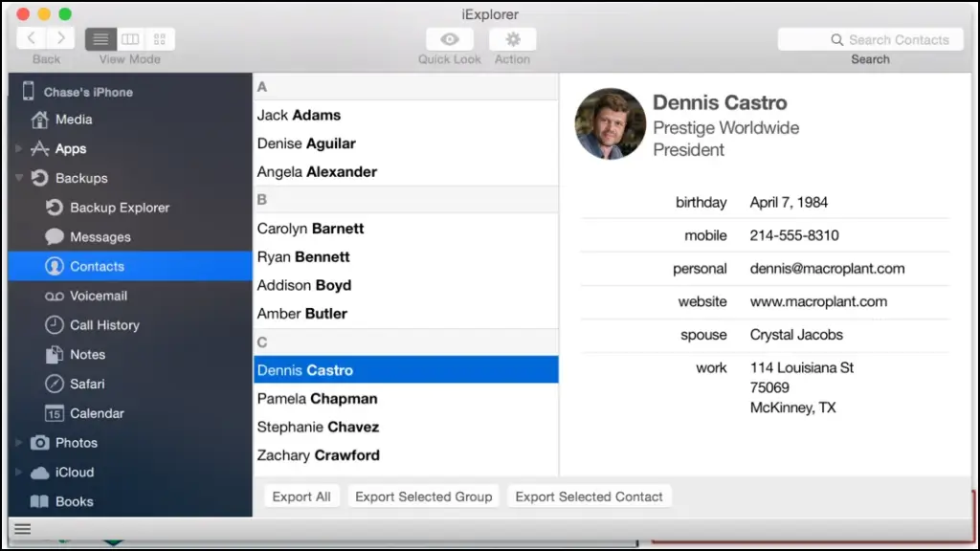Go back with the Back arrow
This screenshot has width=980, height=551.
point(32,38)
